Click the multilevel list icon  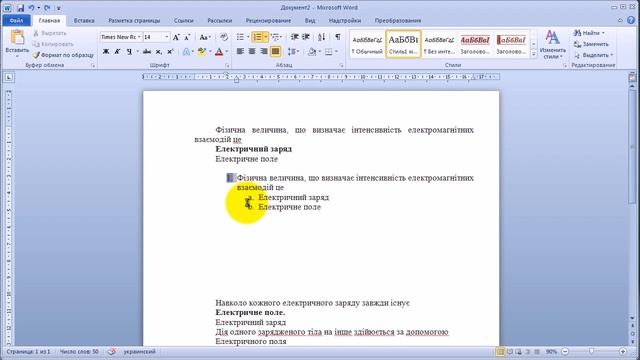tap(276, 37)
